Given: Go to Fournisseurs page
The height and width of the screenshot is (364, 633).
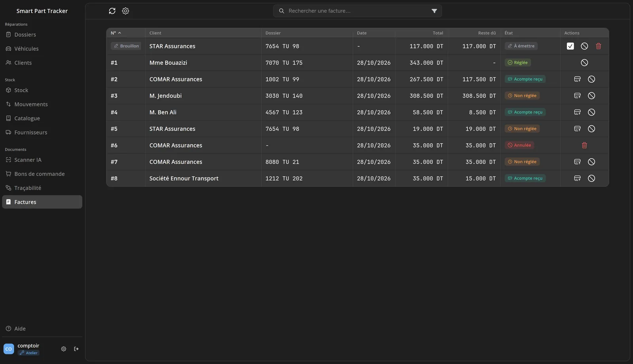Looking at the screenshot, I should [x=42, y=133].
